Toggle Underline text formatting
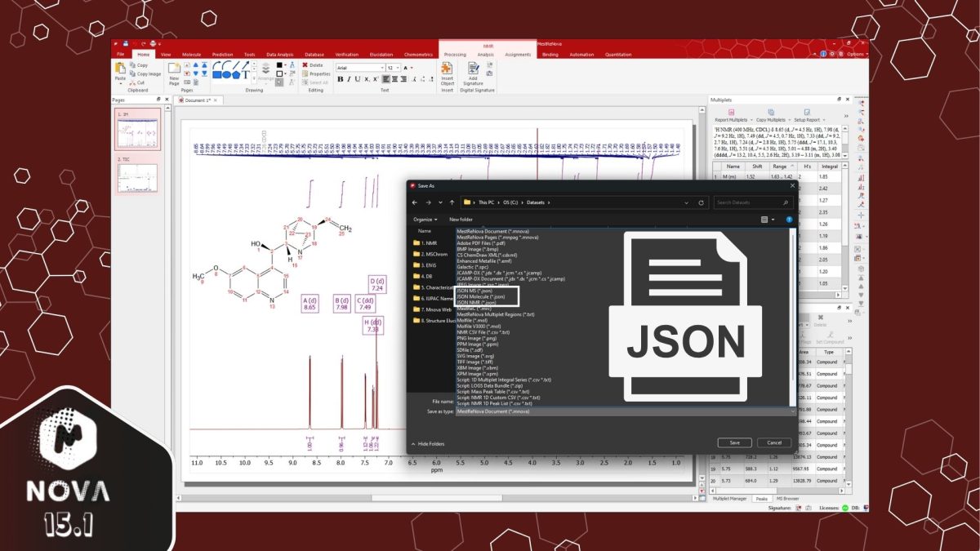Screen dimensions: 980x551 click(357, 79)
